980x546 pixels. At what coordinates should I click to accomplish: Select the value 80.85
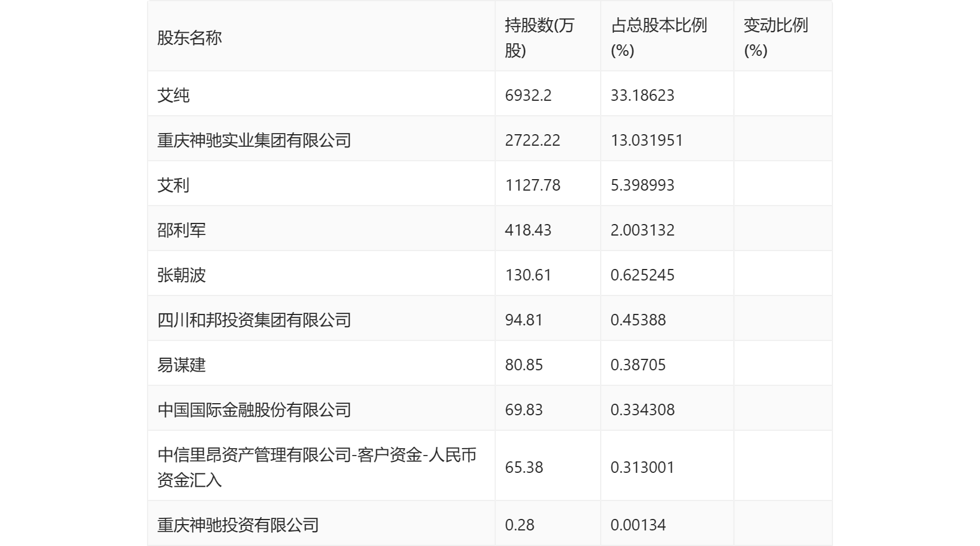point(524,365)
